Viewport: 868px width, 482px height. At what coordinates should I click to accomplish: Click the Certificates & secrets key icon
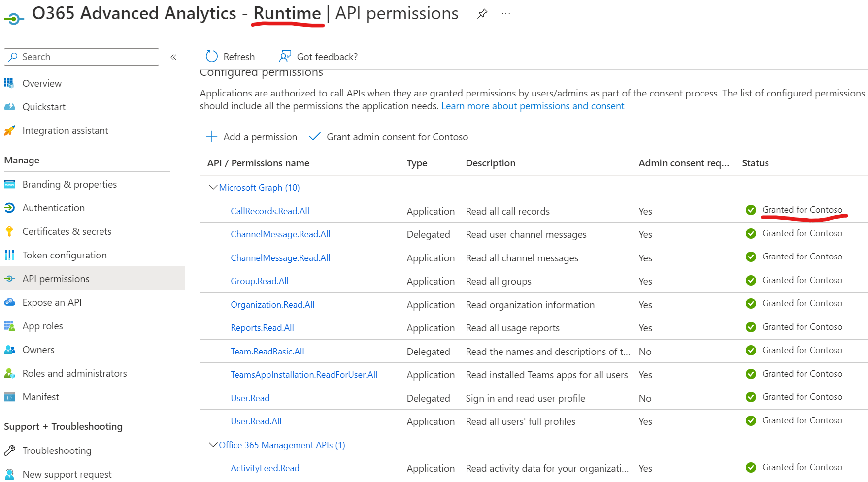pos(9,231)
